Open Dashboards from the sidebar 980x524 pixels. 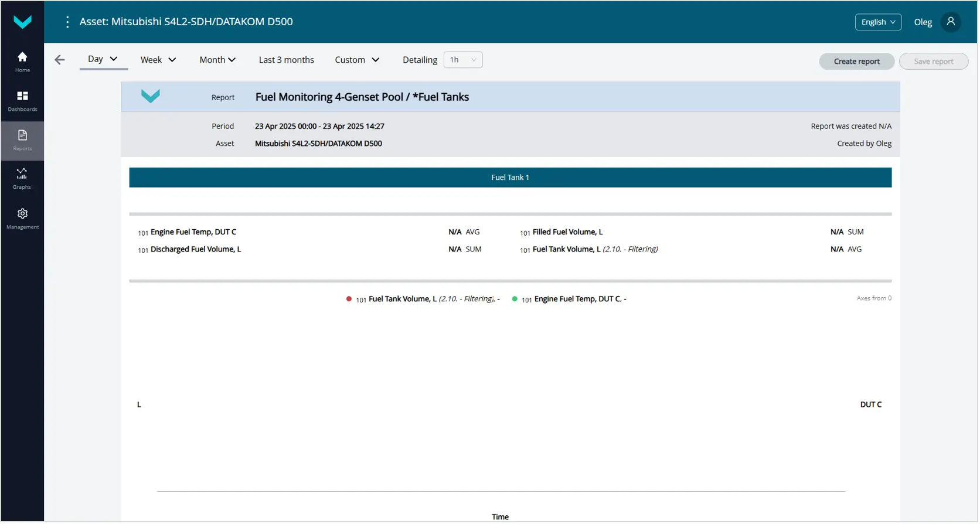(x=22, y=101)
